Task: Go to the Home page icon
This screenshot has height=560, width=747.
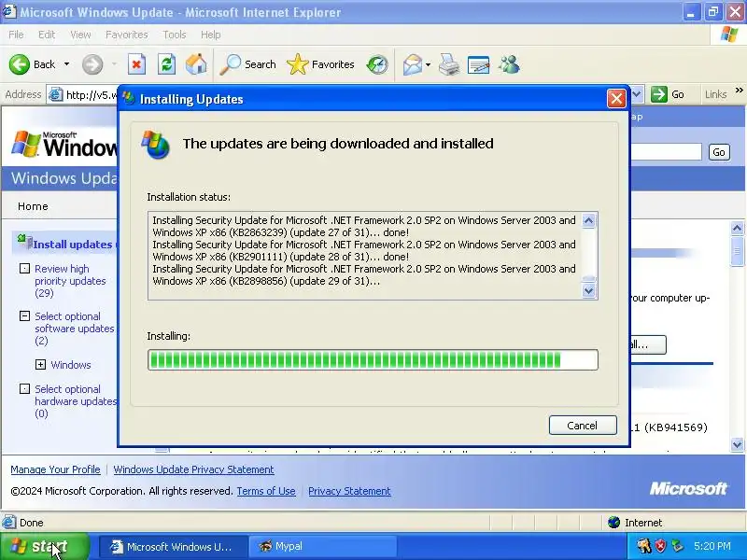Action: pyautogui.click(x=196, y=64)
